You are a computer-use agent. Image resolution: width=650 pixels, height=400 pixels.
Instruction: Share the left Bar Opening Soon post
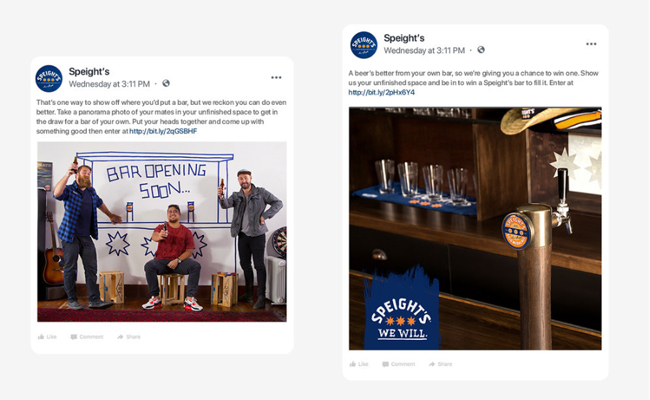coord(129,337)
